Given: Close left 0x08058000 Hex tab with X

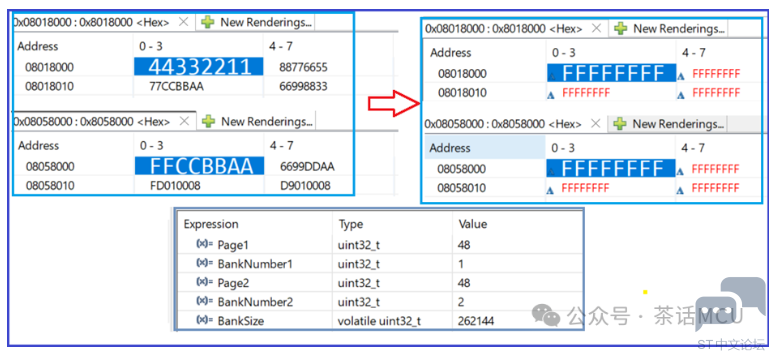Looking at the screenshot, I should 184,121.
